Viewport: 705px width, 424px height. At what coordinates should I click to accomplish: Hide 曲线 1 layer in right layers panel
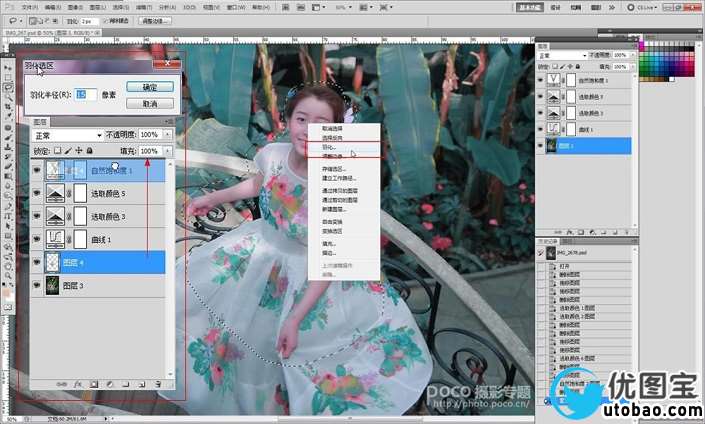(540, 129)
